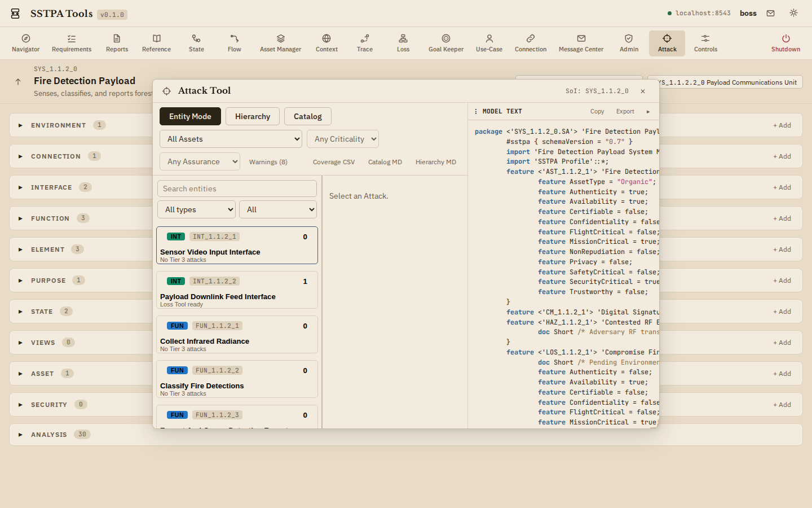Switch to the Hierarchy tab
The image size is (812, 508).
click(253, 116)
